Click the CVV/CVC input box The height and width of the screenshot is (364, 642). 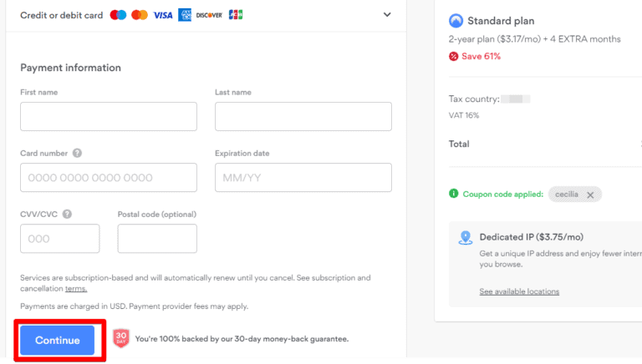(60, 238)
